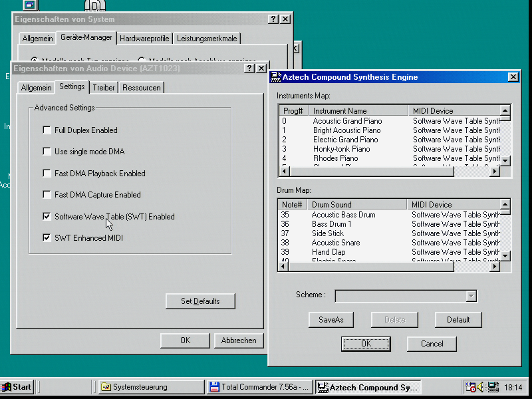Open Allgemein tab in System properties window
This screenshot has width=532, height=399.
click(37, 39)
